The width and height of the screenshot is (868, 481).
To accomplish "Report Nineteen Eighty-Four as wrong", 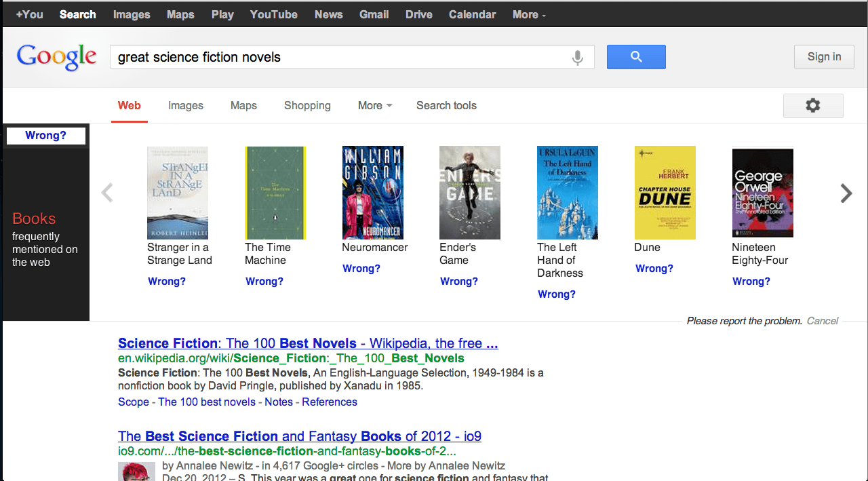I will 751,281.
